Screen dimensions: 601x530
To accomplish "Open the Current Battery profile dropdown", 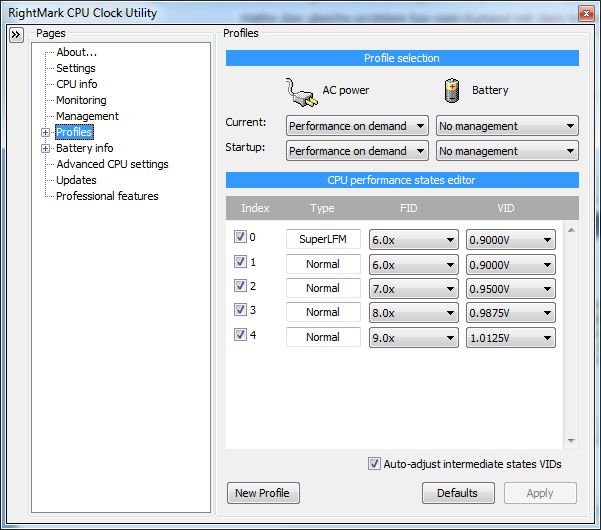I will tap(507, 126).
